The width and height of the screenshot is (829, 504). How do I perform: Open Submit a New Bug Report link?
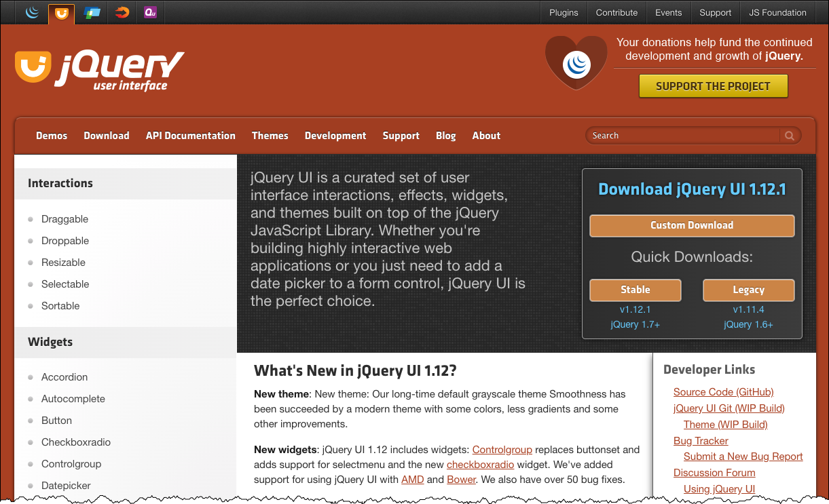point(743,457)
